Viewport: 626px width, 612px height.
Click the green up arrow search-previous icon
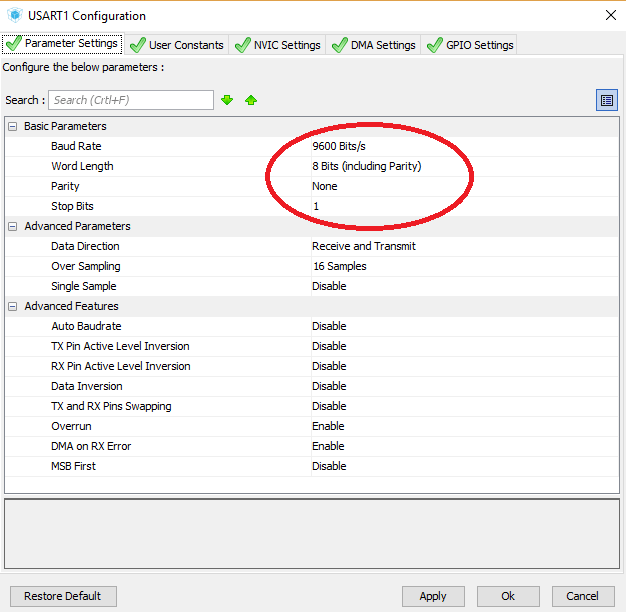tap(251, 100)
